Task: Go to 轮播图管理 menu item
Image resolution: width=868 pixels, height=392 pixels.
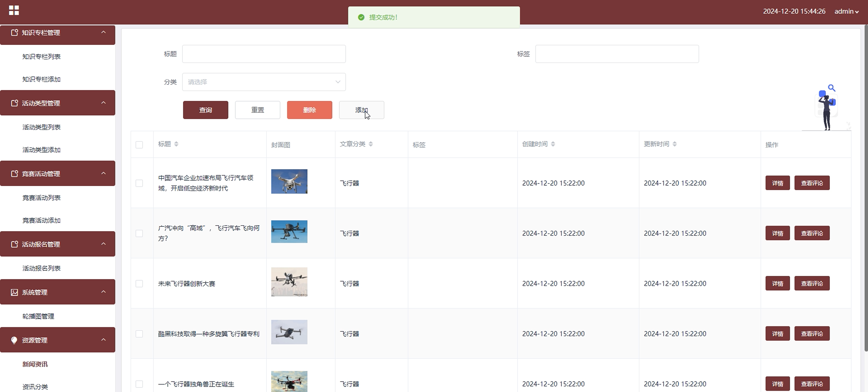Action: (38, 316)
